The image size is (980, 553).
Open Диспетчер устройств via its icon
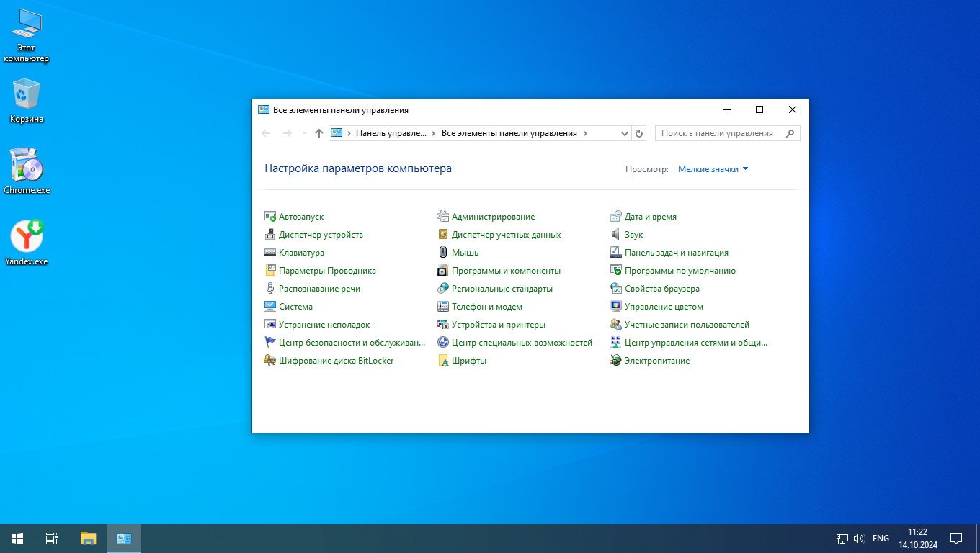tap(270, 235)
